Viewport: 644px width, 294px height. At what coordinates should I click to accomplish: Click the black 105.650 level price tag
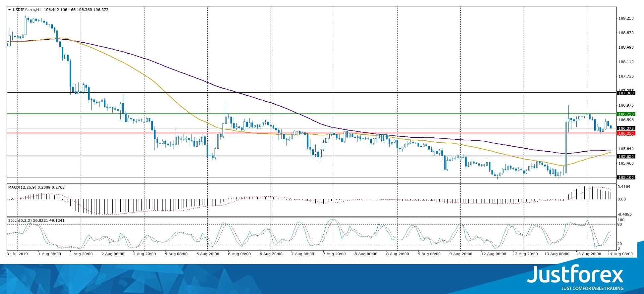click(x=626, y=156)
